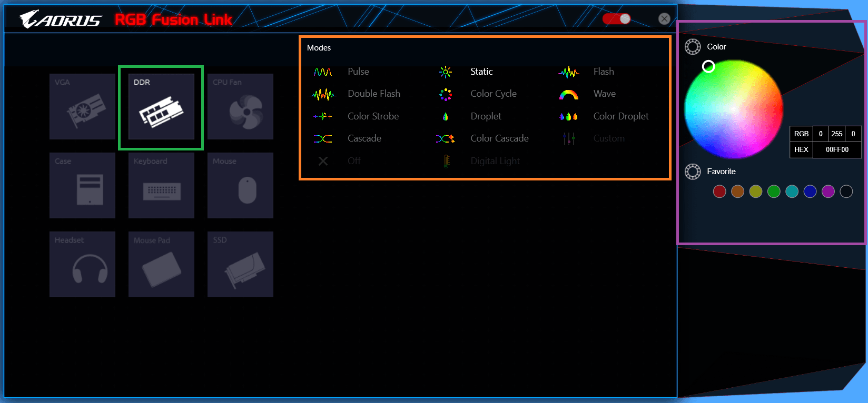The image size is (868, 403).
Task: Close the RGB Fusion Link window
Action: (x=665, y=19)
